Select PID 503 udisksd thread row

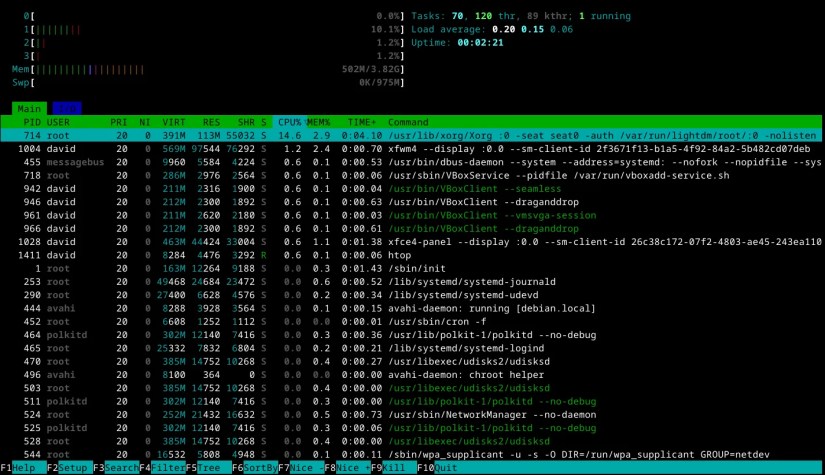tap(411, 388)
